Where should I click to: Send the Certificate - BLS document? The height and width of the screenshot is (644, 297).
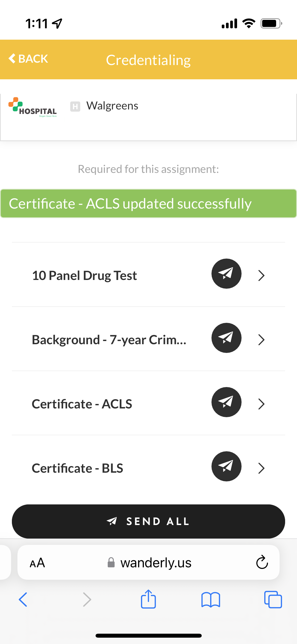(226, 466)
